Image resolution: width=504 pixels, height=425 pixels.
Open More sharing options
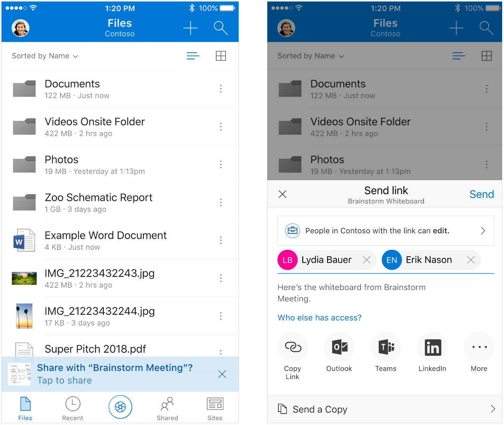(479, 347)
